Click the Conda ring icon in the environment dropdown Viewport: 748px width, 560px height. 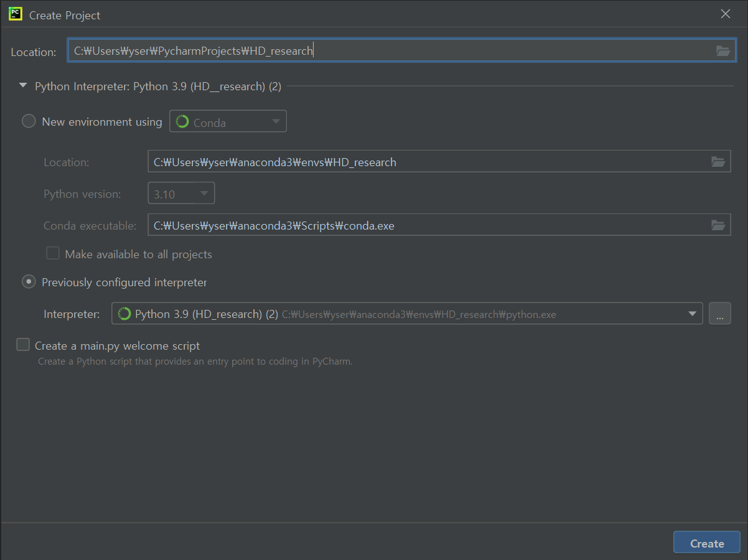tap(182, 122)
